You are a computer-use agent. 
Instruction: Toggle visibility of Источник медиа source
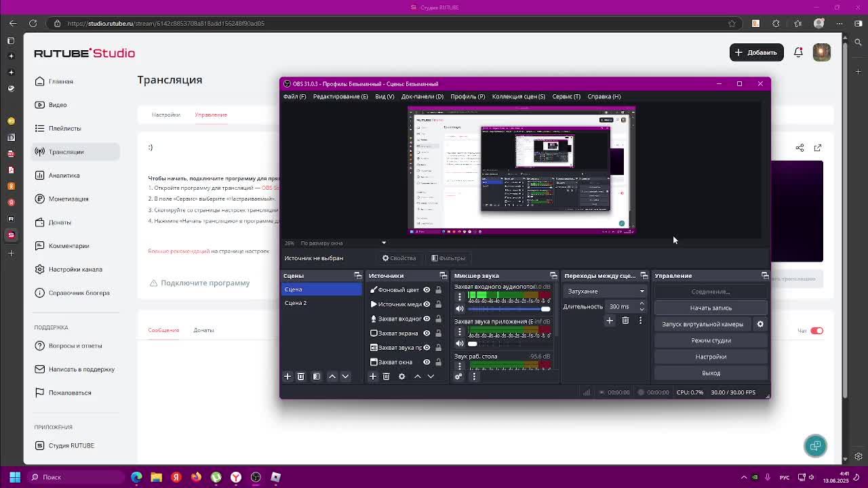(427, 304)
